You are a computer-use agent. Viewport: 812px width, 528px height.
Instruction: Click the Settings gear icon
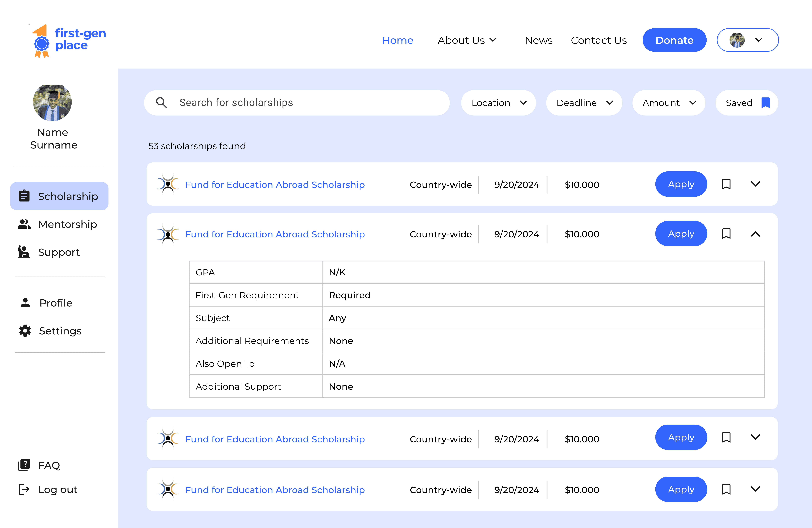[x=25, y=331]
